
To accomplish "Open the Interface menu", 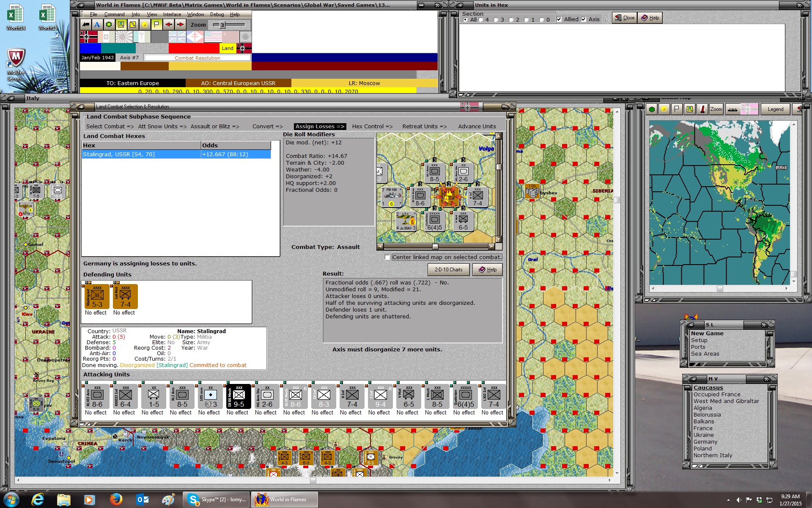I will pos(172,14).
